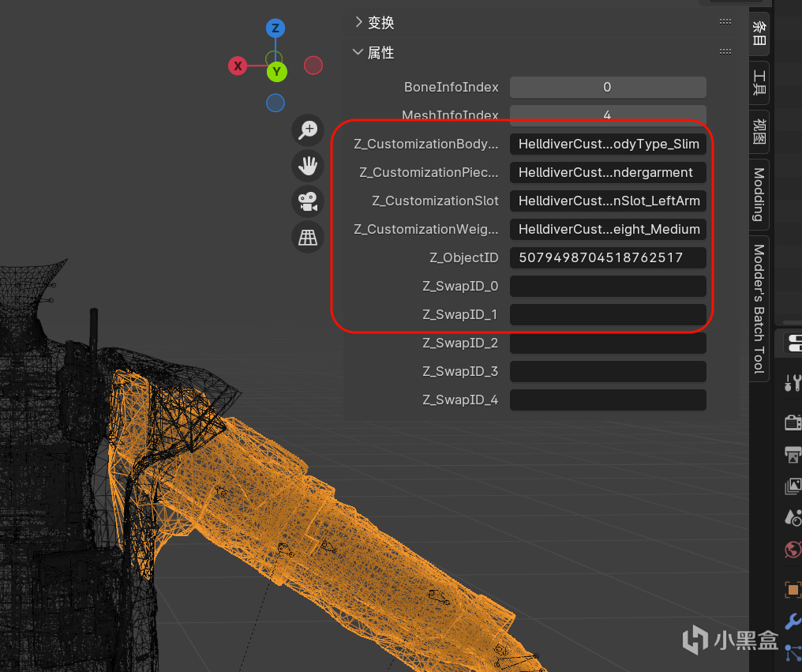Toggle the camera view icon
802x672 pixels.
308,201
